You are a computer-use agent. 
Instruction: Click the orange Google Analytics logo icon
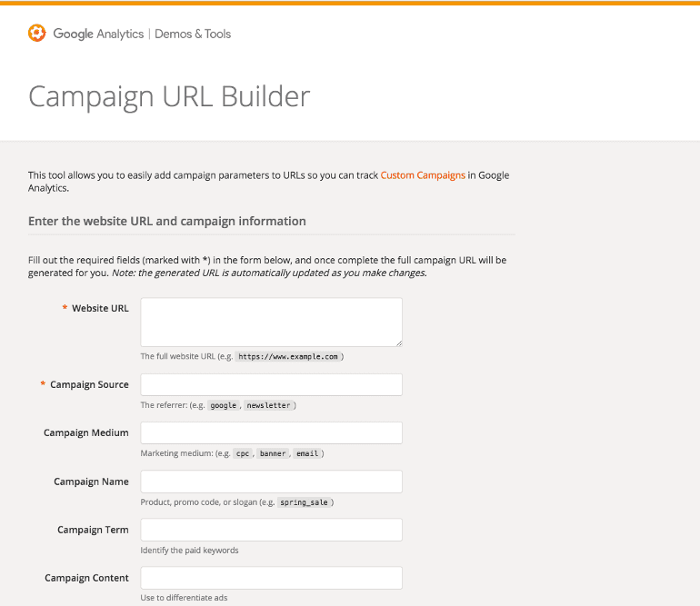pyautogui.click(x=37, y=33)
